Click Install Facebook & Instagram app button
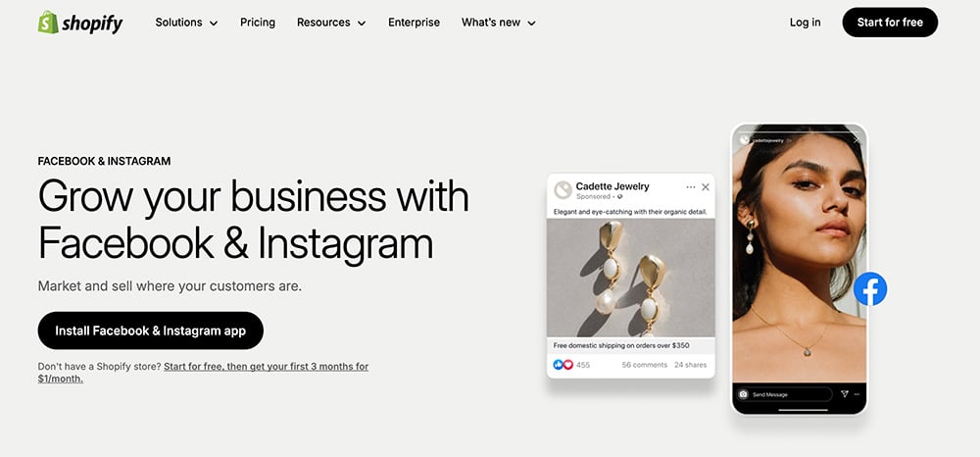 150,330
